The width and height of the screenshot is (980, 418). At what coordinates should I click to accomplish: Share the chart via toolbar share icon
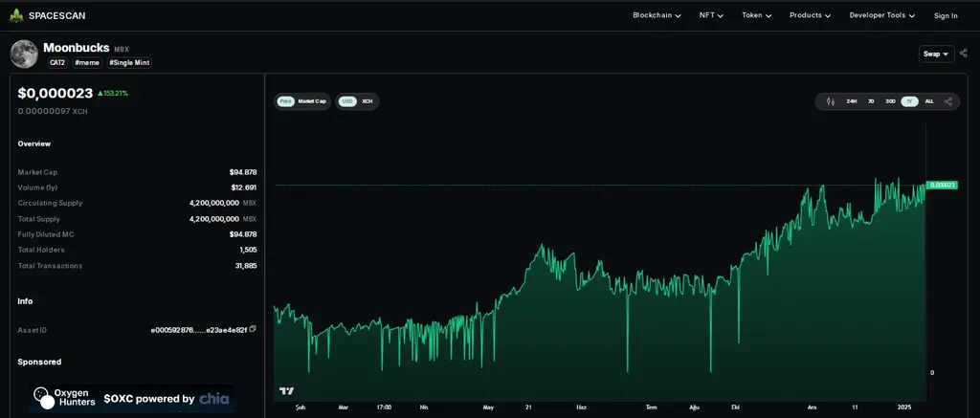pyautogui.click(x=948, y=101)
